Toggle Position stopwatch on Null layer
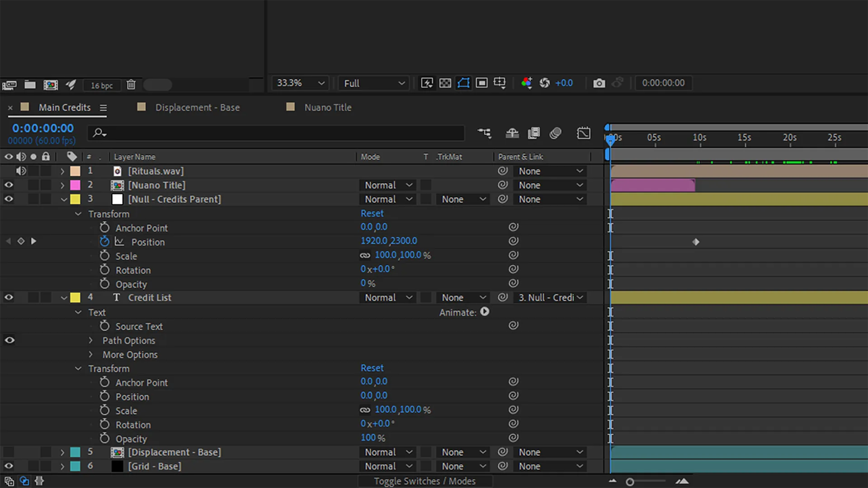This screenshot has width=868, height=488. click(x=104, y=241)
